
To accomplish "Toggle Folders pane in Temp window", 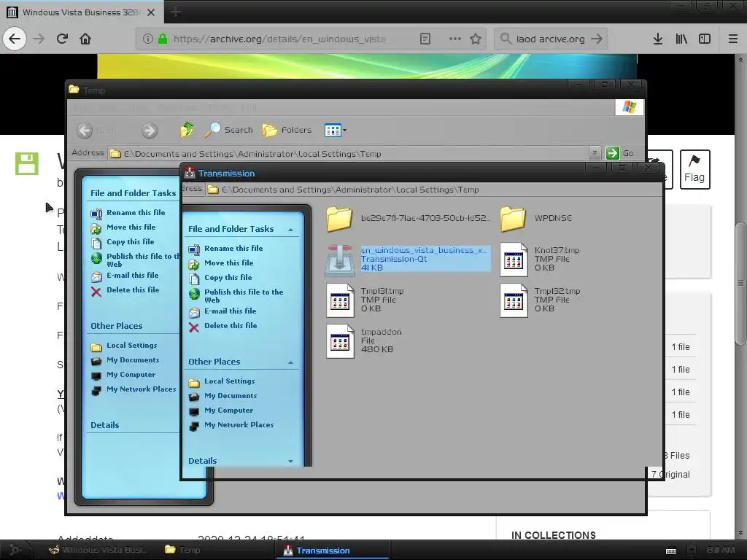I will coord(287,130).
